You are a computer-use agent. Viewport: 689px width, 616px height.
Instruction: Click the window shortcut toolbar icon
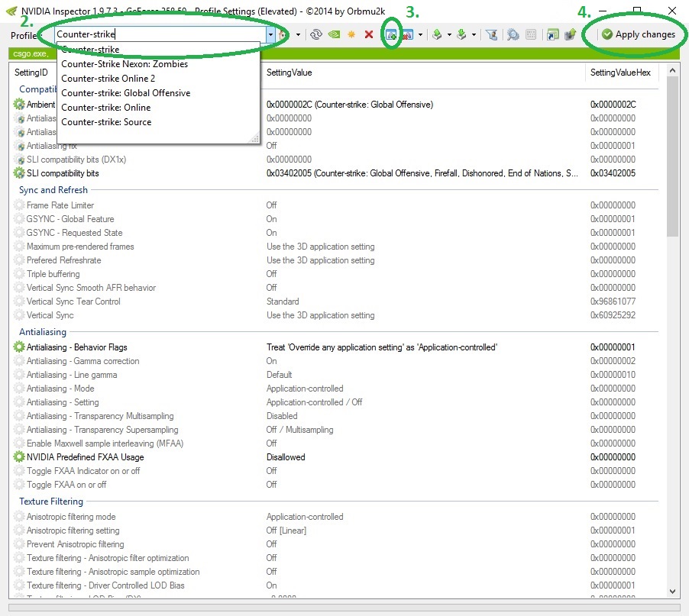553,34
